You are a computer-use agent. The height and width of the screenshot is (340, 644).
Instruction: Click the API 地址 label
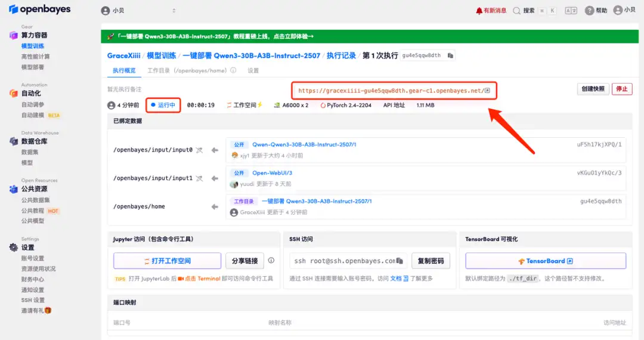click(x=394, y=105)
